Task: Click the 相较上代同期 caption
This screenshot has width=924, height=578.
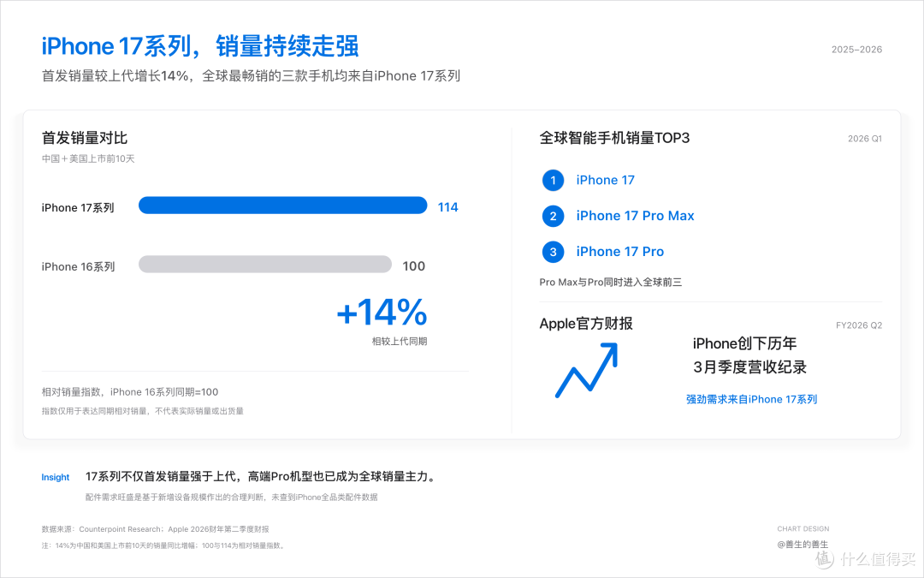Action: [x=399, y=342]
